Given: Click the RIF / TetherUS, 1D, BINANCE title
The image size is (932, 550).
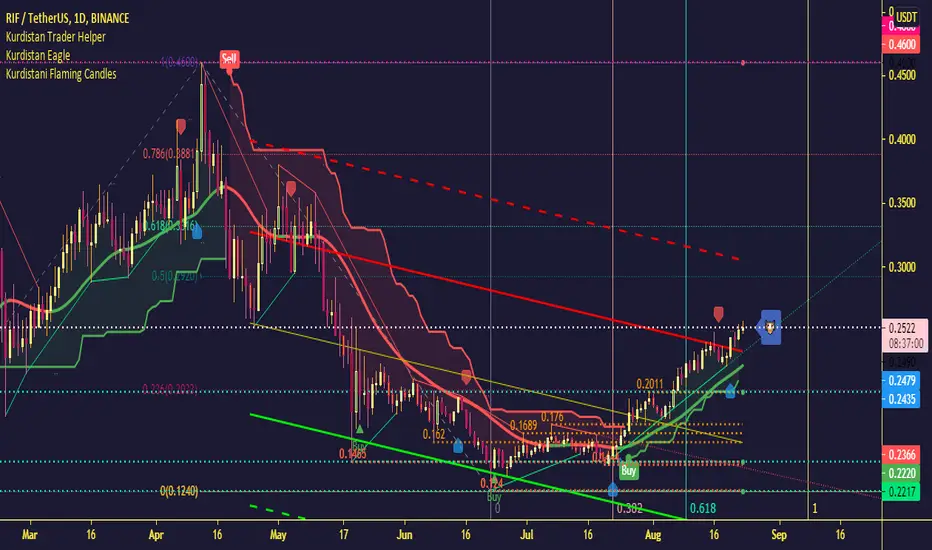Looking at the screenshot, I should tap(67, 18).
